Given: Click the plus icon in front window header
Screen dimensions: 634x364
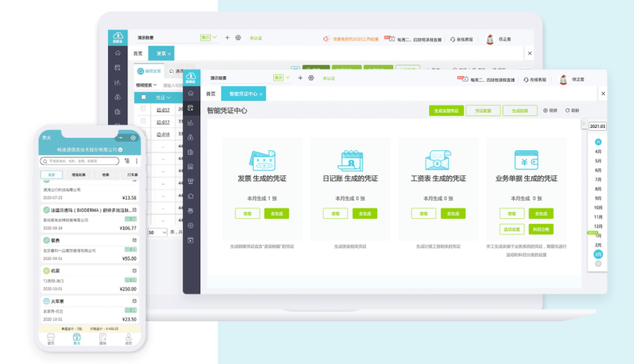Looking at the screenshot, I should pyautogui.click(x=300, y=78).
